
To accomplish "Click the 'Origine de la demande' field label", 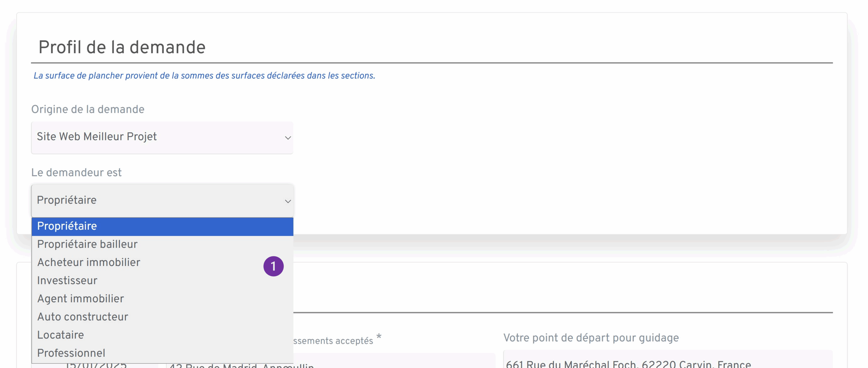I will [x=88, y=109].
